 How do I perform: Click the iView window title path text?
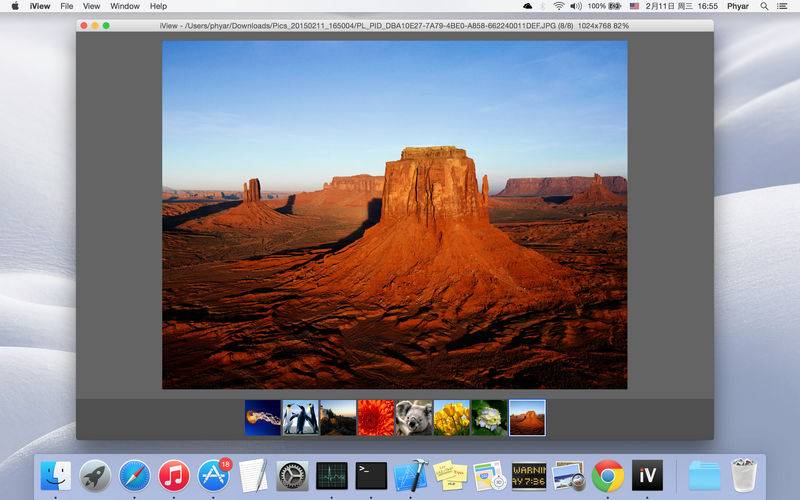[394, 26]
